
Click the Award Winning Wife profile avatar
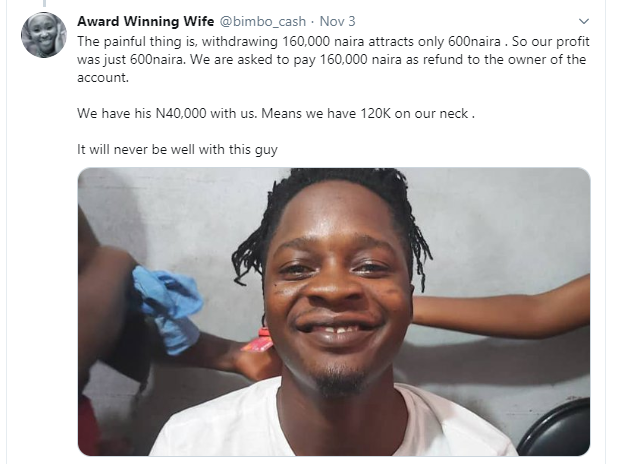pos(44,35)
